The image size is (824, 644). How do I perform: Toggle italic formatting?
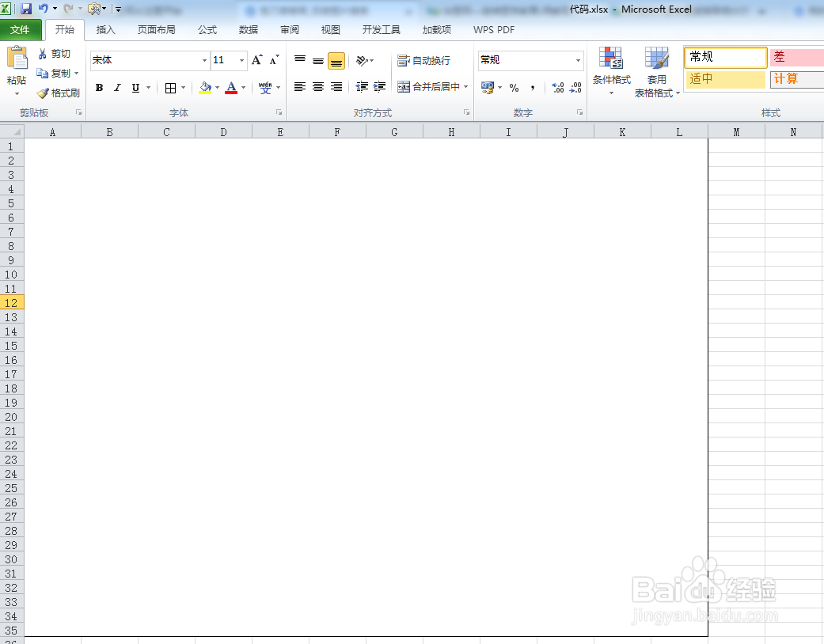point(117,88)
